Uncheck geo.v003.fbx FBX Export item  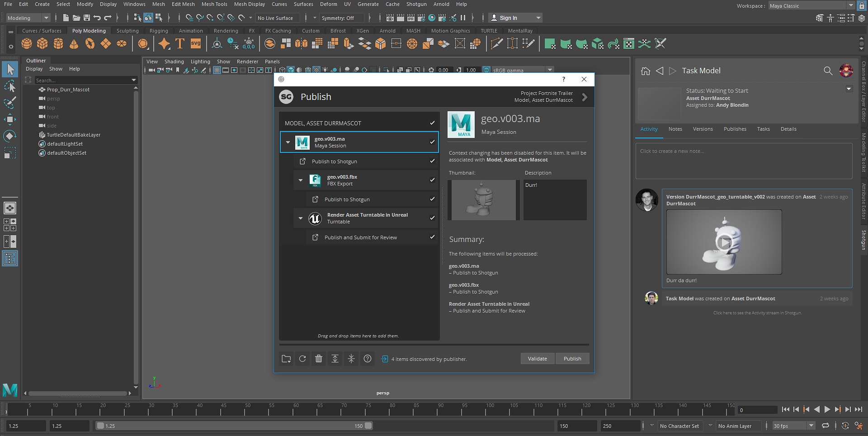[432, 180]
